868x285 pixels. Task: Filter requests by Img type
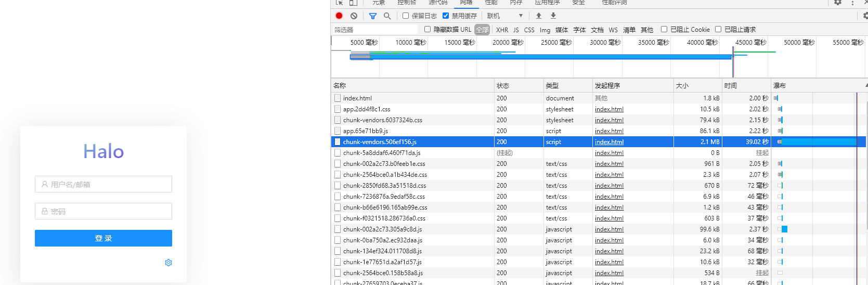coord(545,30)
